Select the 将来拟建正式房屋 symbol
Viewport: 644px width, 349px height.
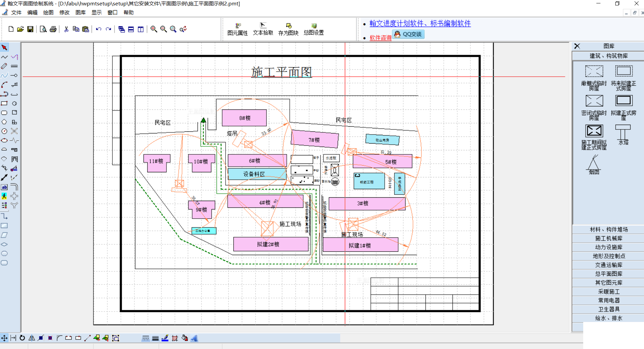pos(623,77)
